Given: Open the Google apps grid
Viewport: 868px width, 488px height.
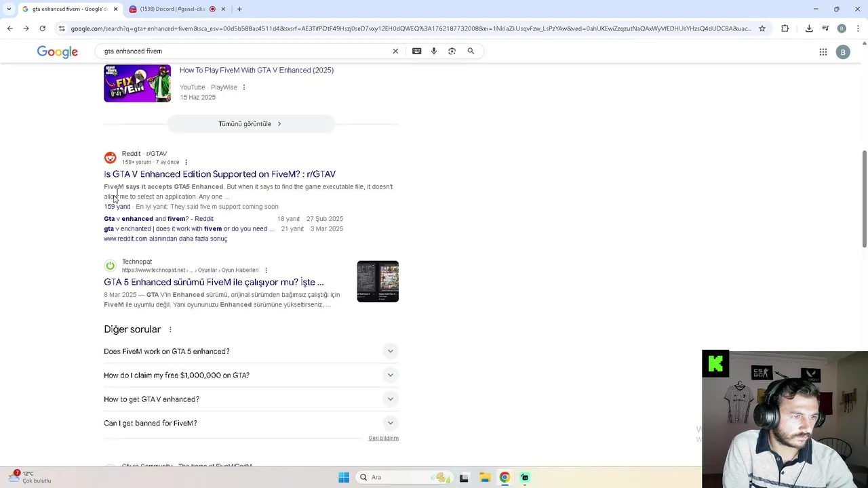Looking at the screenshot, I should pyautogui.click(x=823, y=52).
